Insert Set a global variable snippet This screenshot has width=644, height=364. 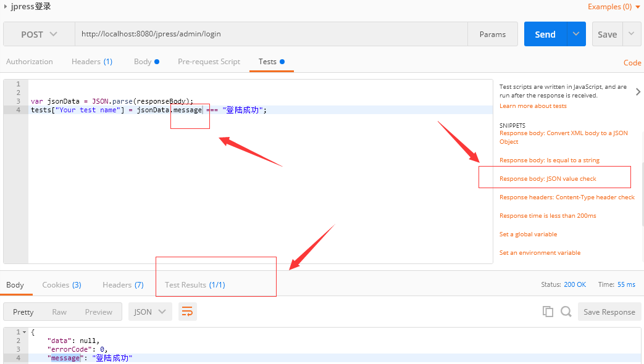(528, 234)
